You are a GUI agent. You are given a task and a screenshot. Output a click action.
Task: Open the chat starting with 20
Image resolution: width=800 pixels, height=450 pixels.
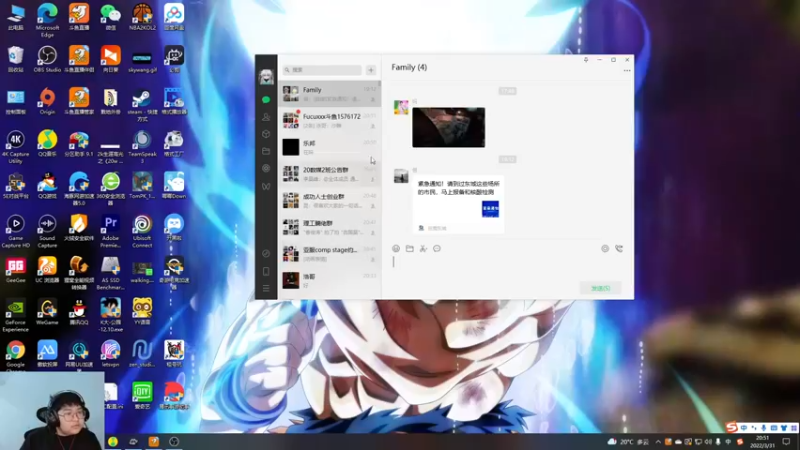tap(330, 174)
